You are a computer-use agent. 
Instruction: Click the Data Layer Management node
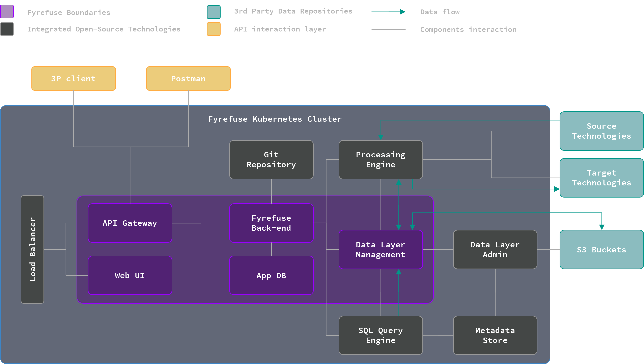(x=380, y=250)
